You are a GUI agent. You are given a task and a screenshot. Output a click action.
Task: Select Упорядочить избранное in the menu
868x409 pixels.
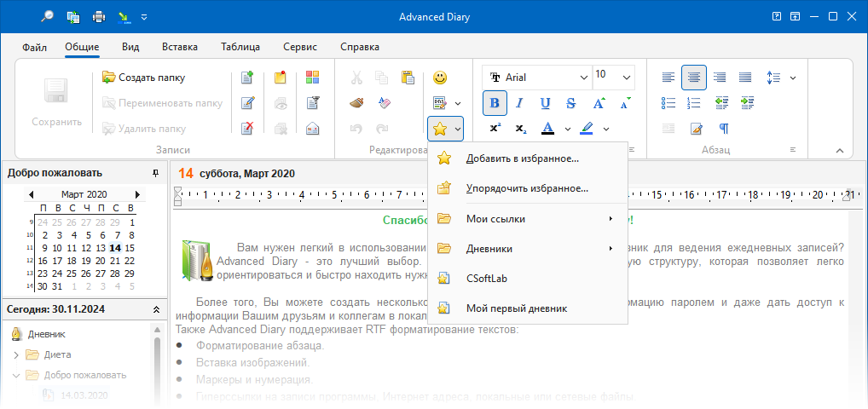pos(528,188)
